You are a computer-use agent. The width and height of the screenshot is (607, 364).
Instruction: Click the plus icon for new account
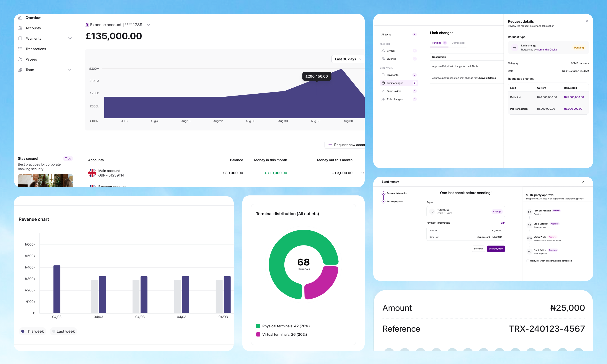pyautogui.click(x=330, y=145)
